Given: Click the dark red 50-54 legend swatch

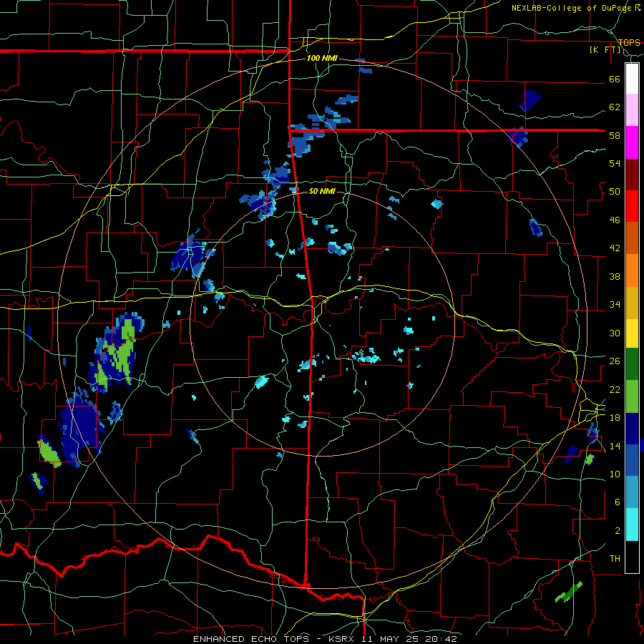Looking at the screenshot, I should click(x=632, y=175).
